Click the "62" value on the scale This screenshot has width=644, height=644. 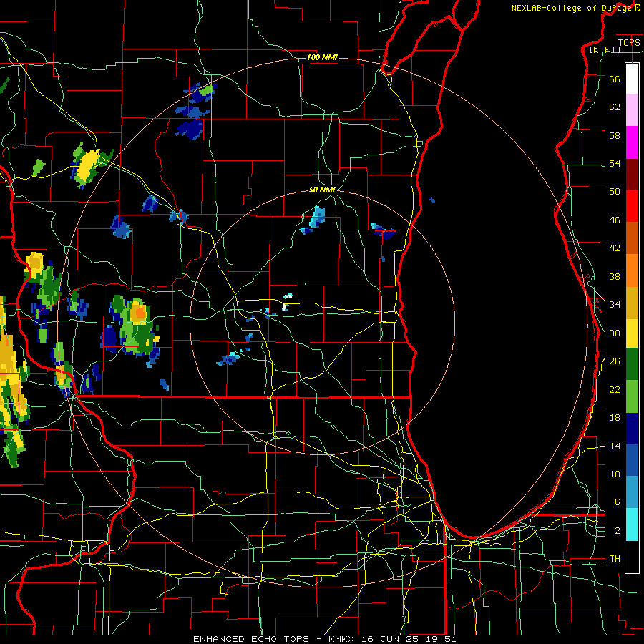[x=615, y=107]
